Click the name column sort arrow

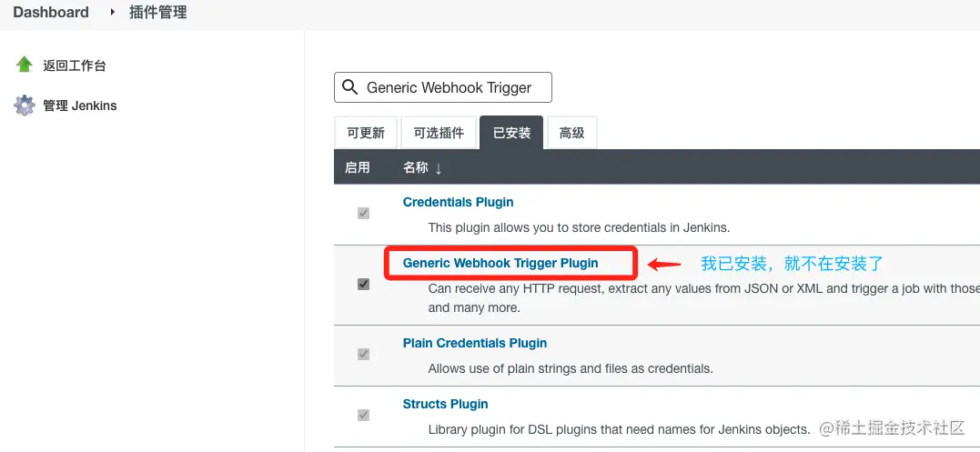[438, 168]
